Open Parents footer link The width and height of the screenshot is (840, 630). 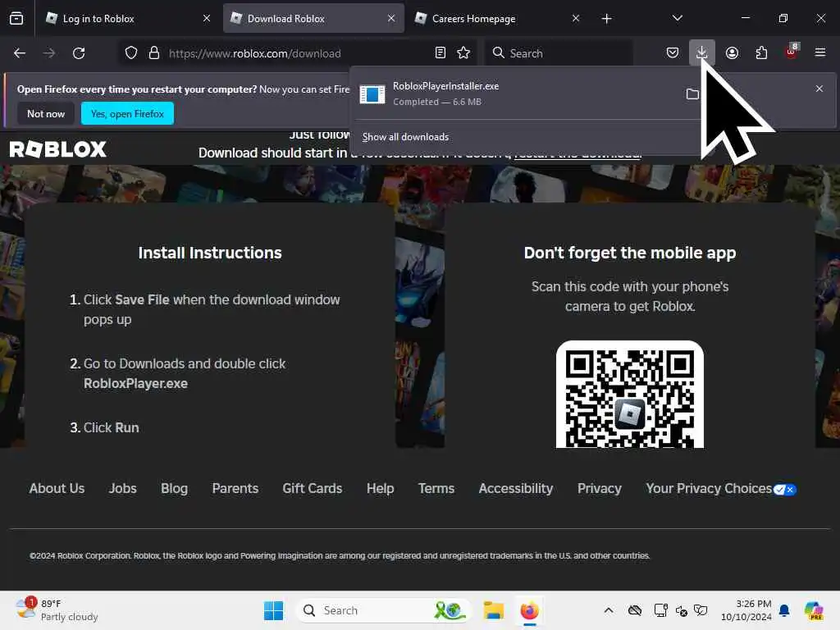click(x=235, y=489)
